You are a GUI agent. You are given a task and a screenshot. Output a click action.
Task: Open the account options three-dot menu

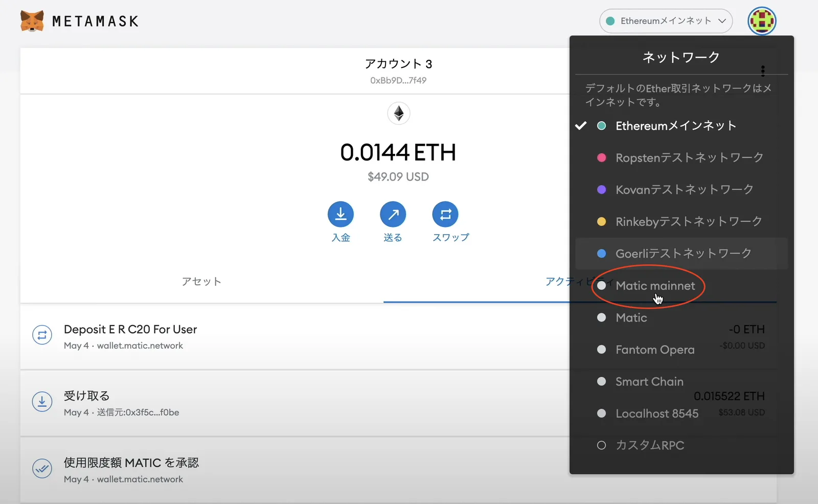[762, 71]
